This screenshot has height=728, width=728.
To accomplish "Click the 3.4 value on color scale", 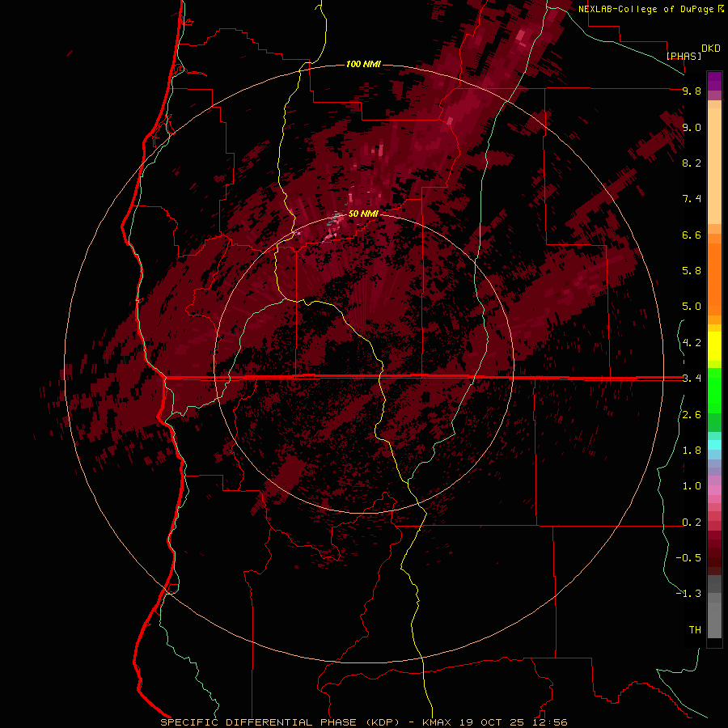I will click(x=692, y=379).
